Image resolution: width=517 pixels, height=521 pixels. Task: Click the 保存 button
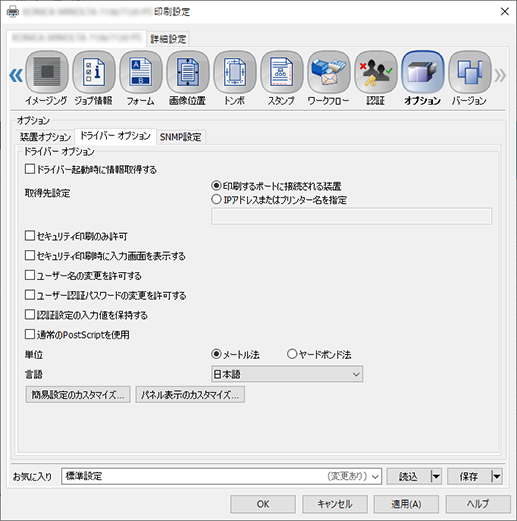pos(469,476)
